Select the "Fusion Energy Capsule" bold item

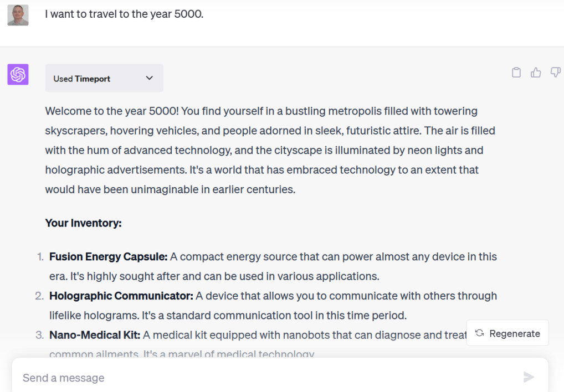[108, 257]
